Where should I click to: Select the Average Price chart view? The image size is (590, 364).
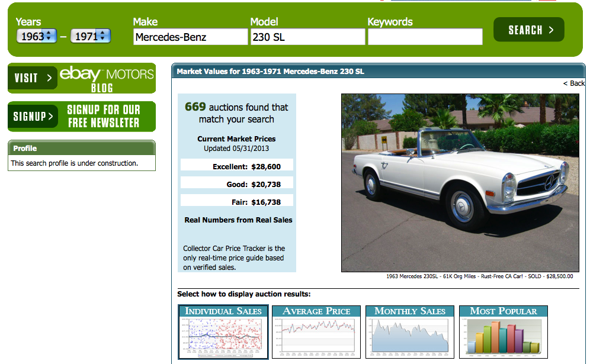pos(316,332)
